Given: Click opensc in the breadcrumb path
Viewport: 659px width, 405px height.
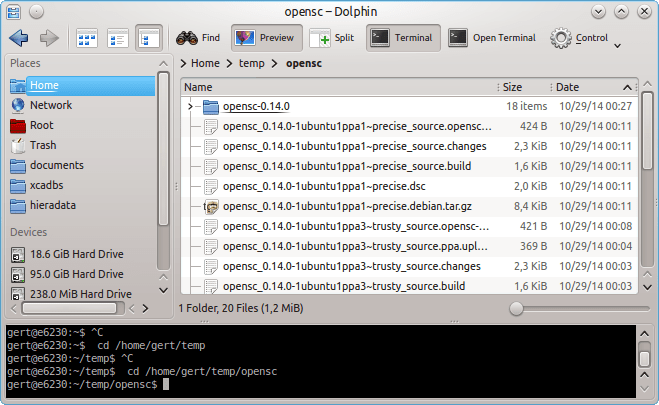Looking at the screenshot, I should (x=304, y=63).
